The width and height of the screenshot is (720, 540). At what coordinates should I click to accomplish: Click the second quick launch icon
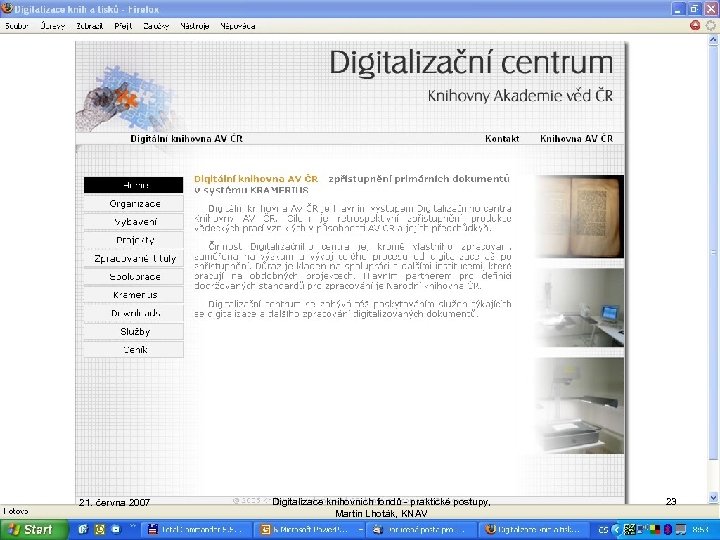point(100,530)
